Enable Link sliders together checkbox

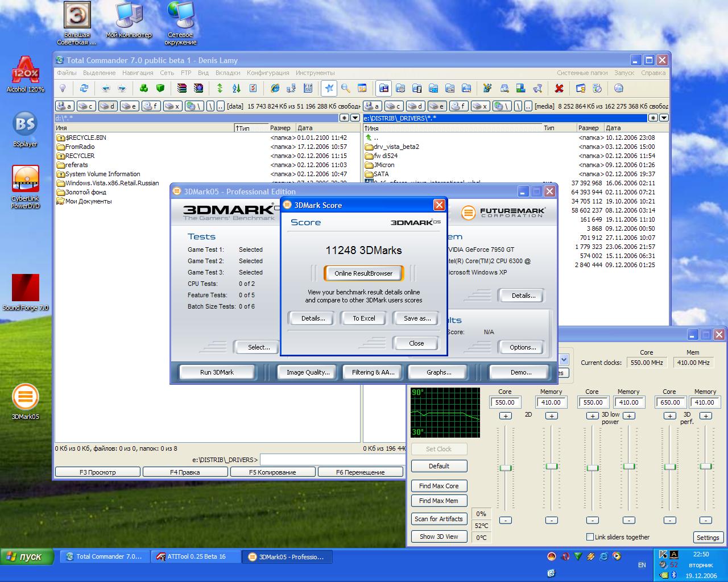(x=590, y=537)
